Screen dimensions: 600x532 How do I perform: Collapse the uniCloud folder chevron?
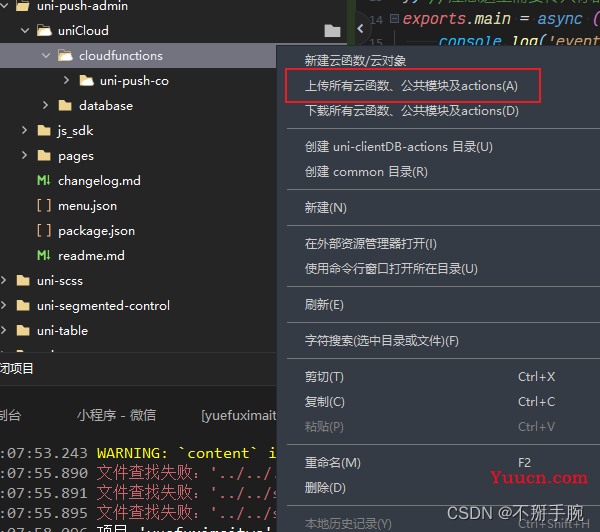point(25,31)
